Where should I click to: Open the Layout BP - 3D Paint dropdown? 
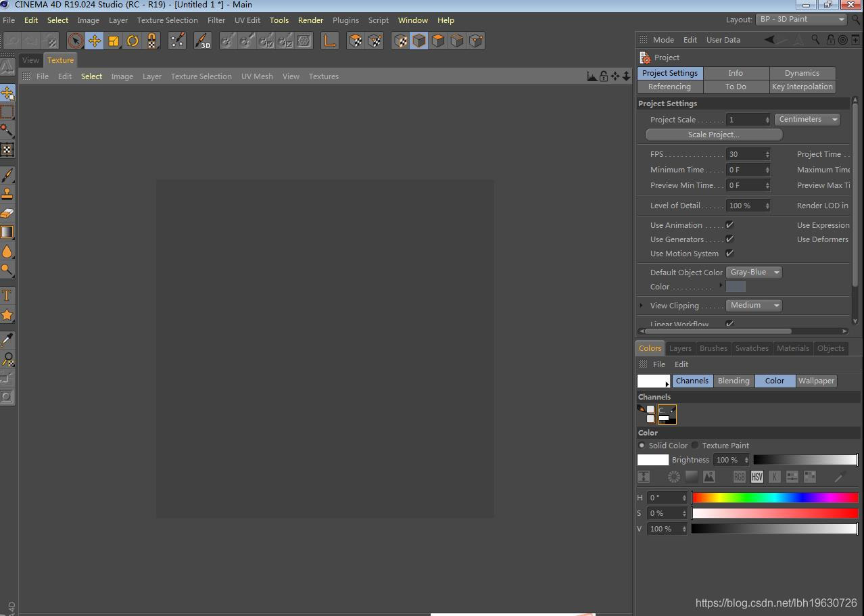(x=801, y=20)
